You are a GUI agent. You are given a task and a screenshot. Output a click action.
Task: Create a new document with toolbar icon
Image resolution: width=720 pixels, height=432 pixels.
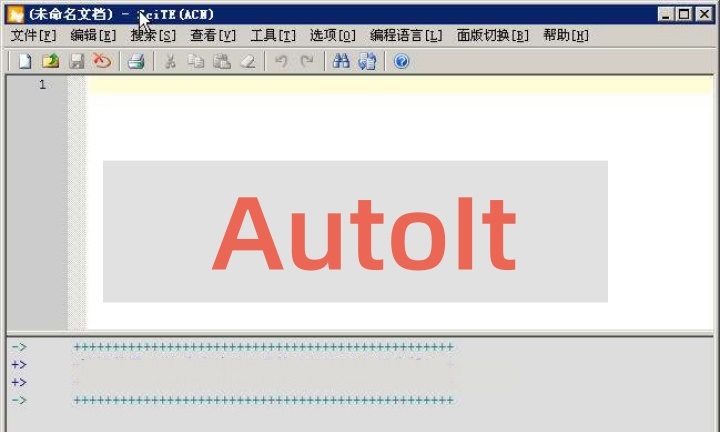[25, 61]
